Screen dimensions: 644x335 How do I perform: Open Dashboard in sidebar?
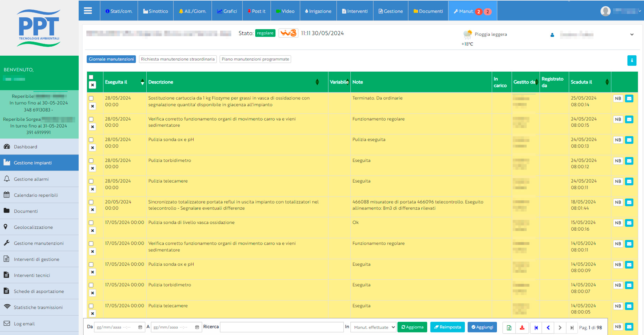point(39,147)
